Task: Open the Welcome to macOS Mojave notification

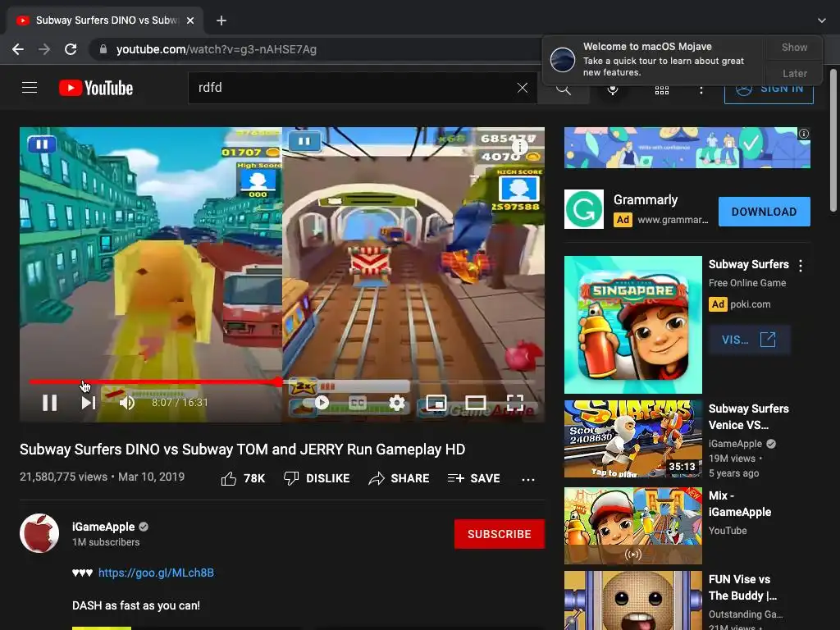Action: 654,60
